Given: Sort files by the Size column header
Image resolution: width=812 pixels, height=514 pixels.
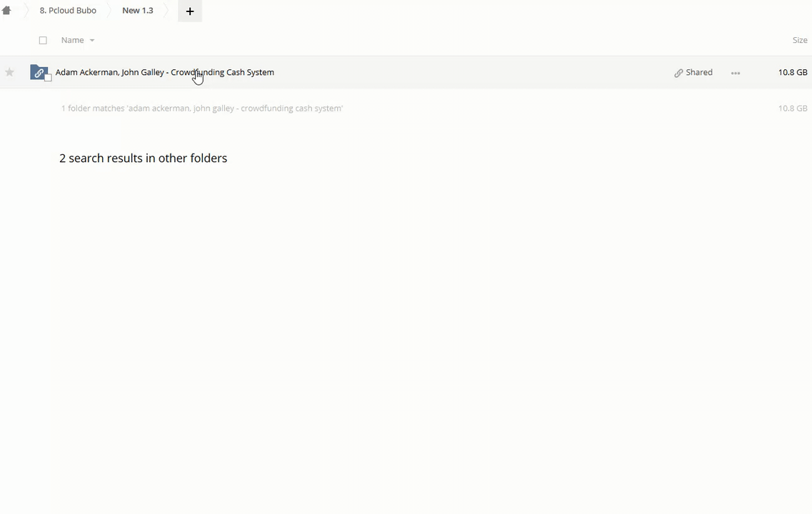Looking at the screenshot, I should [x=800, y=40].
